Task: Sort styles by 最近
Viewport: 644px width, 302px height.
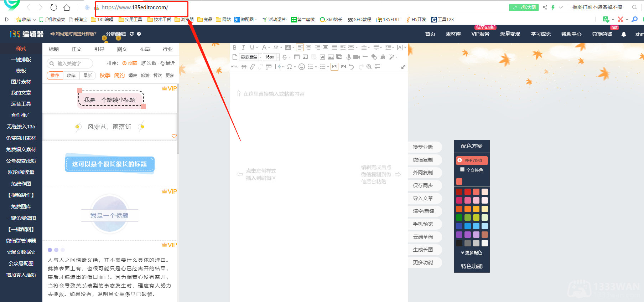Action: pos(168,63)
